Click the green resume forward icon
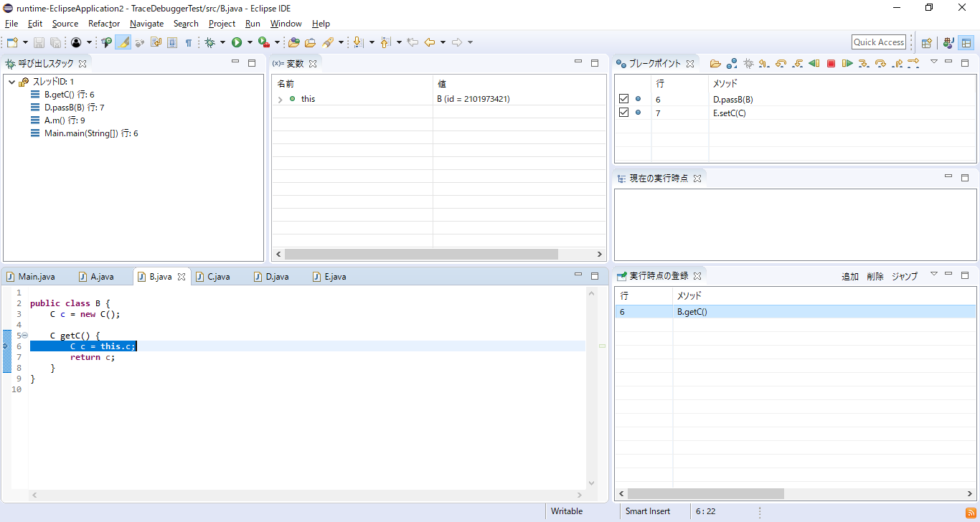 847,64
